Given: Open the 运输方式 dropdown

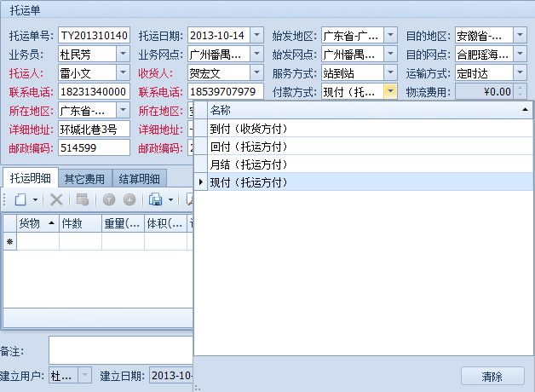Looking at the screenshot, I should click(521, 73).
